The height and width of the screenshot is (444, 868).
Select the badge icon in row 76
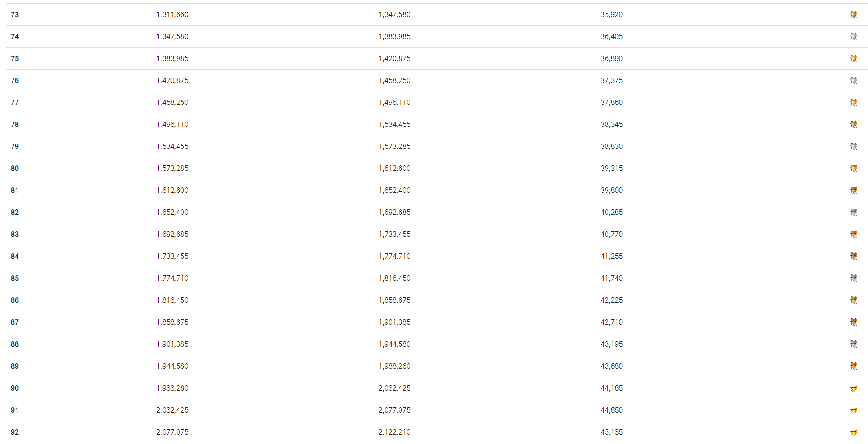853,81
